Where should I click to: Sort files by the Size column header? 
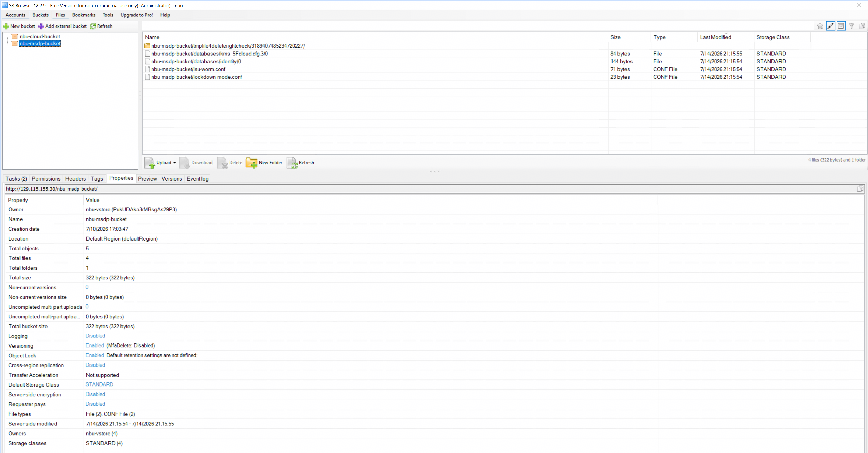click(x=630, y=37)
